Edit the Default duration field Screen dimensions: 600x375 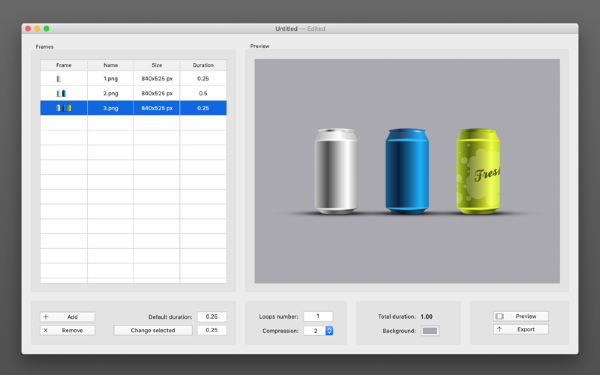212,316
